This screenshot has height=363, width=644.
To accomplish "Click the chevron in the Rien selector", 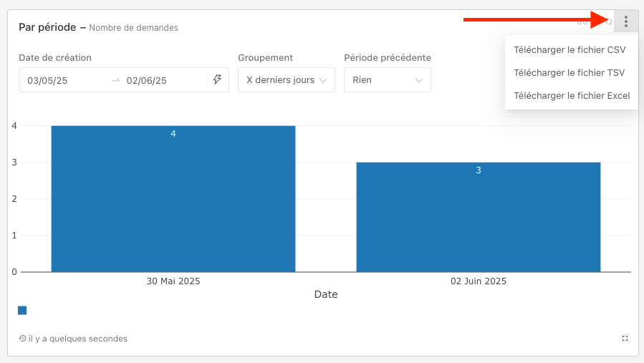I will [x=419, y=81].
